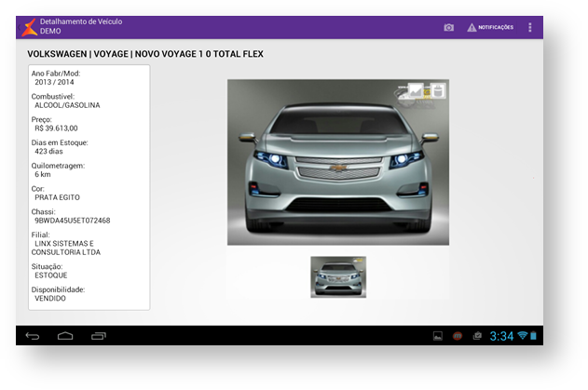Tap the large car photo

pos(338,162)
